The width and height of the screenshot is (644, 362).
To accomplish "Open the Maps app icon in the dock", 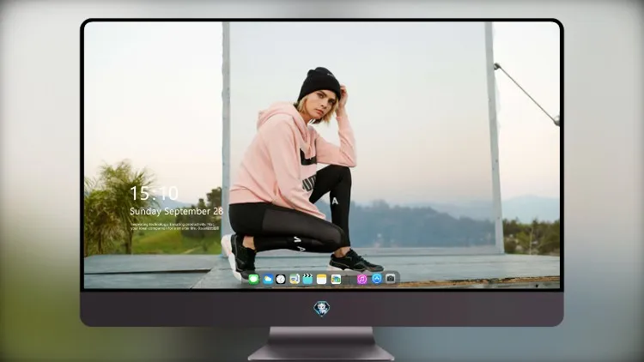I will point(295,280).
